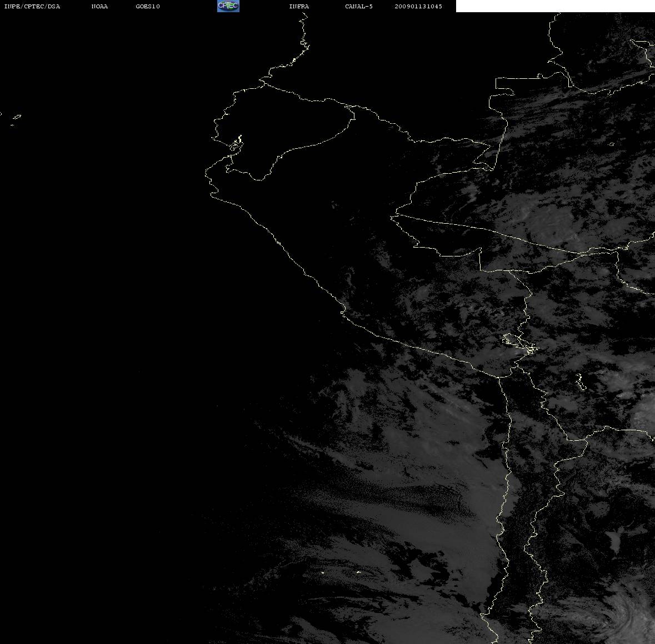The image size is (655, 644).
Task: Click the Peru–Chile border at the coastline
Action: pos(499,378)
